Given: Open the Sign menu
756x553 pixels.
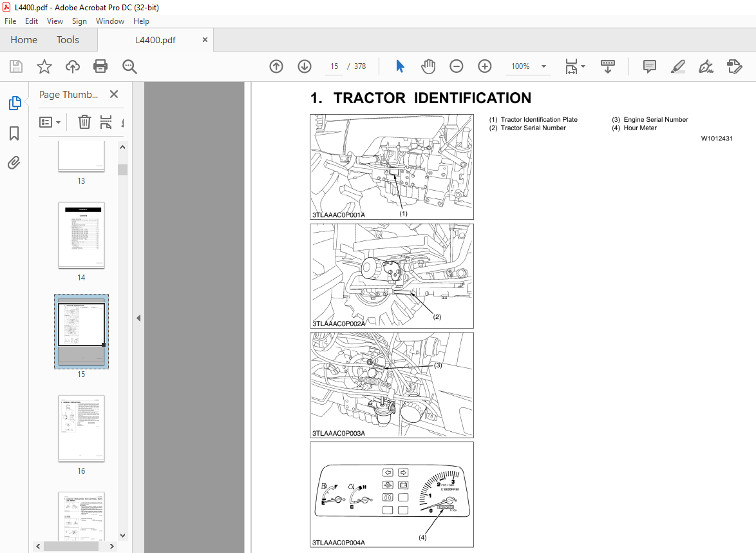Looking at the screenshot, I should point(79,21).
